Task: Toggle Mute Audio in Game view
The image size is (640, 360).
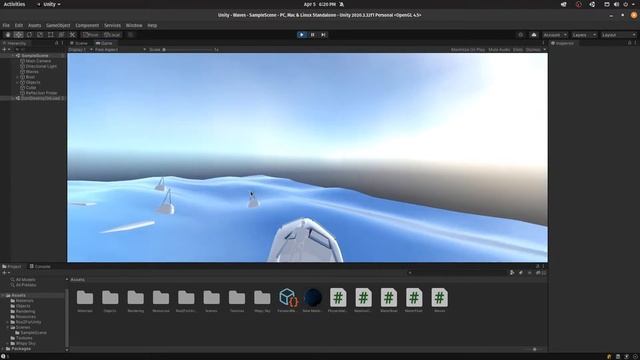Action: pyautogui.click(x=499, y=50)
